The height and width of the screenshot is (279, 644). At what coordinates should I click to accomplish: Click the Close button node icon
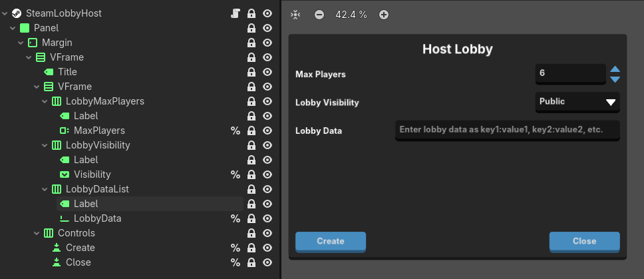click(x=57, y=262)
